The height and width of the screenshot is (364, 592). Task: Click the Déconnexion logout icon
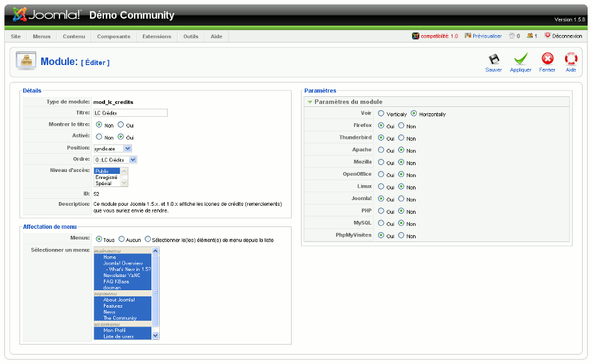[548, 36]
